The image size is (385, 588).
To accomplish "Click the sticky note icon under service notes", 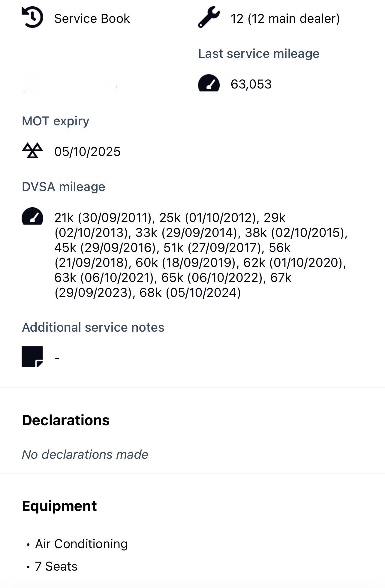I will 32,357.
